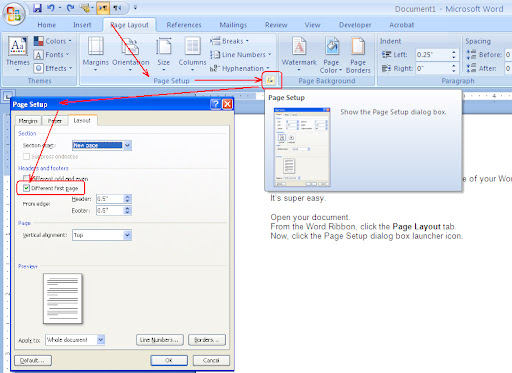Cancel the Page Setup dialog
Image resolution: width=512 pixels, height=373 pixels.
pos(211,360)
